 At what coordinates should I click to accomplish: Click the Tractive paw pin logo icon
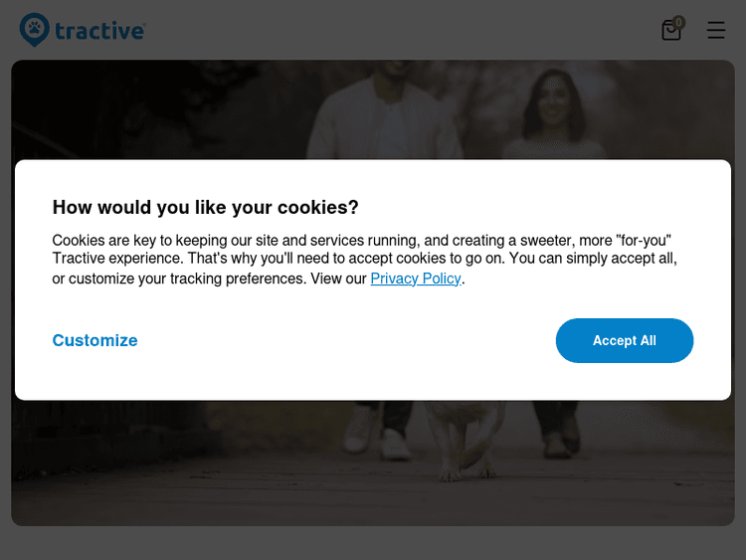pyautogui.click(x=34, y=30)
